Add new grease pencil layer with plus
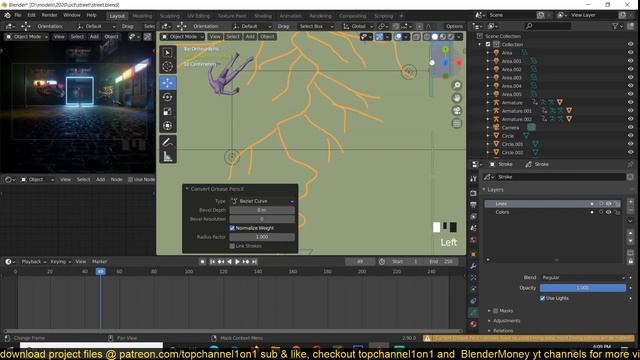 630,203
